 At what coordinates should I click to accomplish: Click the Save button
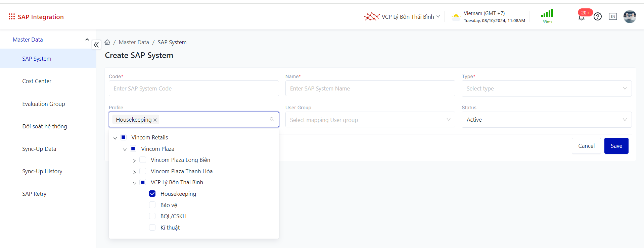[x=616, y=146]
